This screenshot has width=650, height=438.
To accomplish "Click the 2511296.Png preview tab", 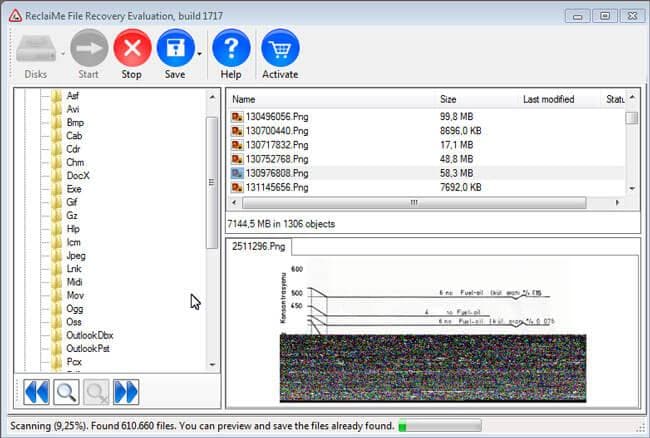I will tap(259, 247).
